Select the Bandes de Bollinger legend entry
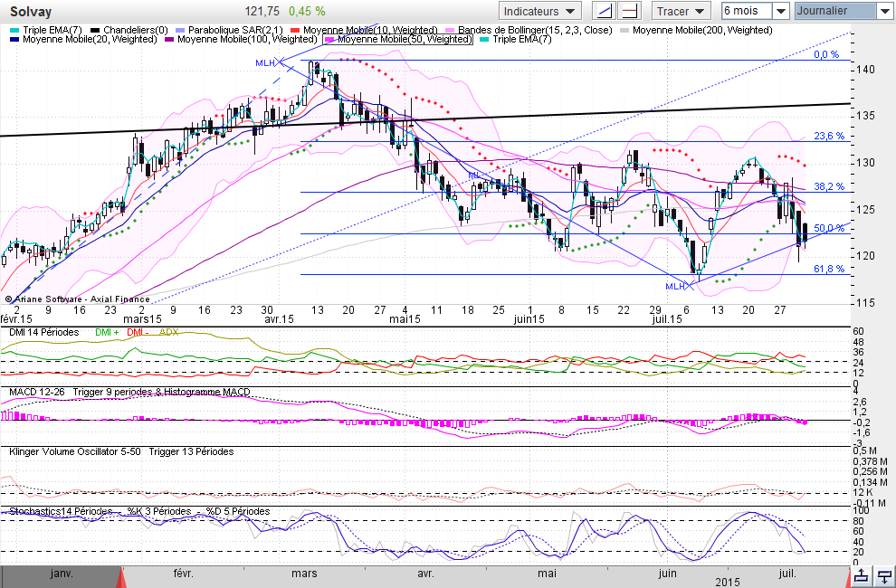896x588 pixels. (x=529, y=30)
